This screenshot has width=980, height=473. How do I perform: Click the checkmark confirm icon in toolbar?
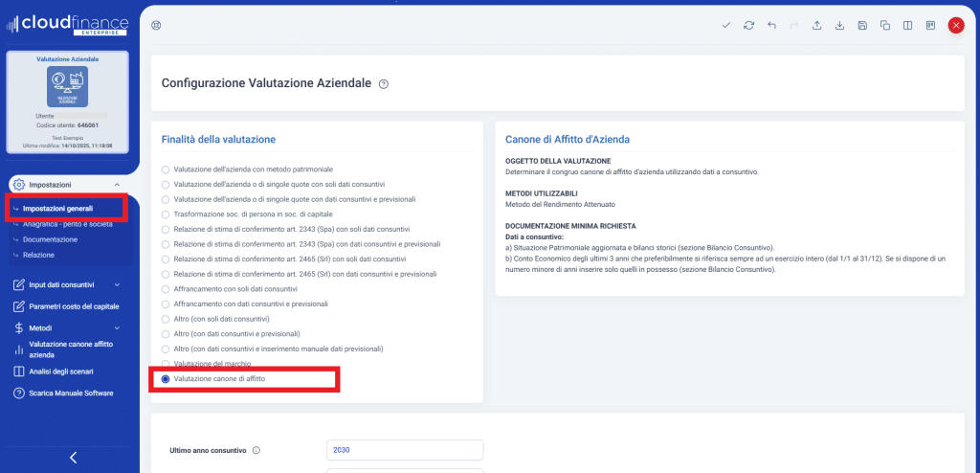[x=726, y=25]
